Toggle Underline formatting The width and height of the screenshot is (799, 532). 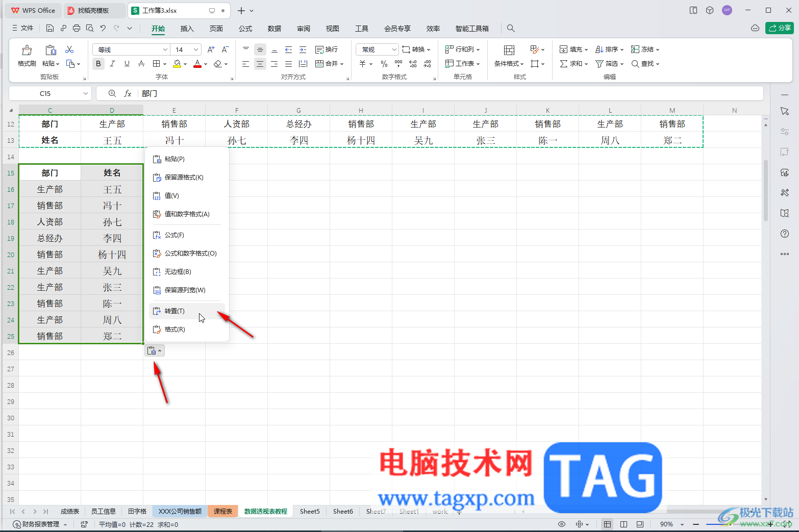[127, 64]
